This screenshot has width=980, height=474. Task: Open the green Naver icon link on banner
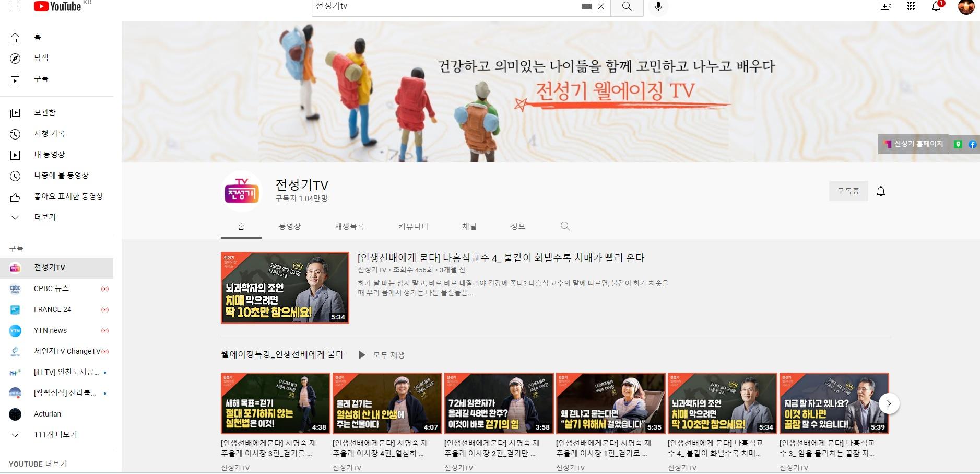click(958, 144)
